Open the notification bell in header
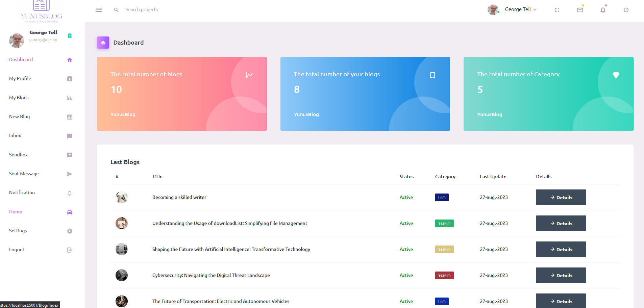Image resolution: width=644 pixels, height=308 pixels. tap(603, 10)
